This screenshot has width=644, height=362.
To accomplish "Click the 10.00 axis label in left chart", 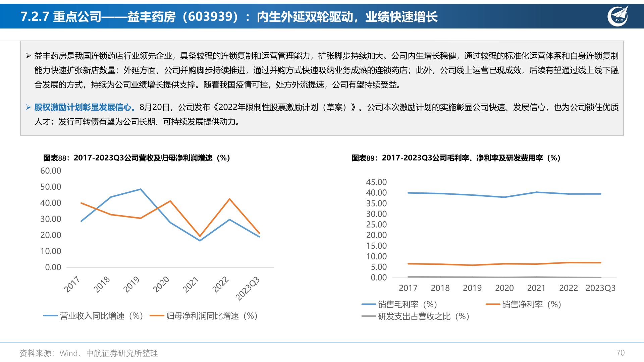I will coord(51,251).
